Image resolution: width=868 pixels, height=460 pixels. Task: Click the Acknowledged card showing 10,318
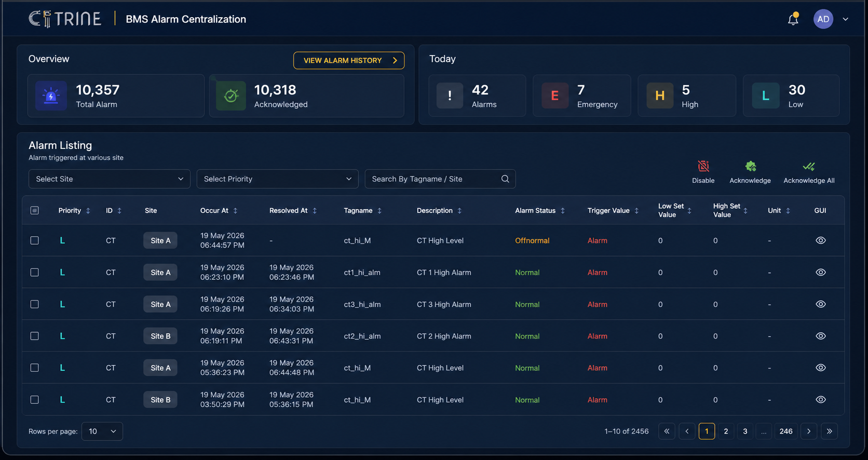pyautogui.click(x=307, y=96)
